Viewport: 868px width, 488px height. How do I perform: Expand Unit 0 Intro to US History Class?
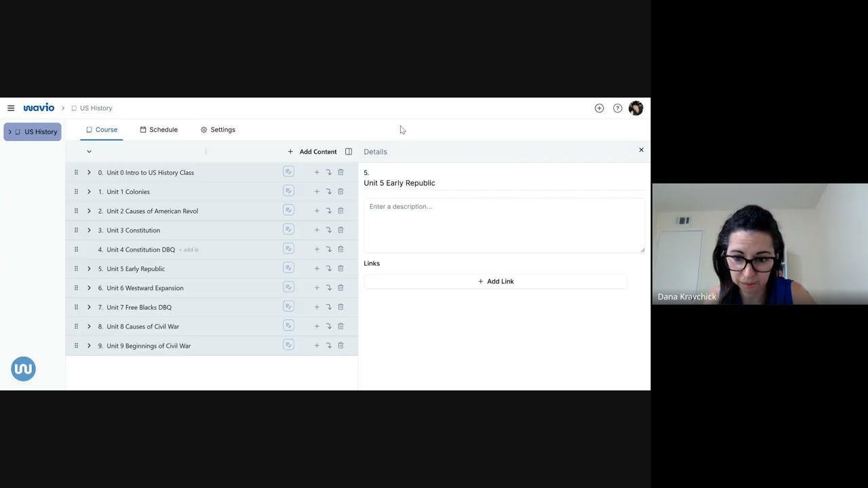coord(89,172)
